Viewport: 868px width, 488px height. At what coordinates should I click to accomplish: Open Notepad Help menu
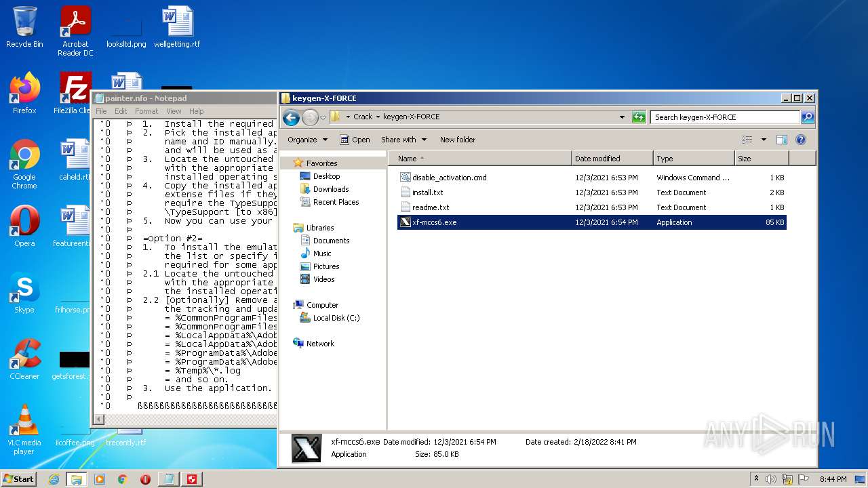pyautogui.click(x=196, y=111)
